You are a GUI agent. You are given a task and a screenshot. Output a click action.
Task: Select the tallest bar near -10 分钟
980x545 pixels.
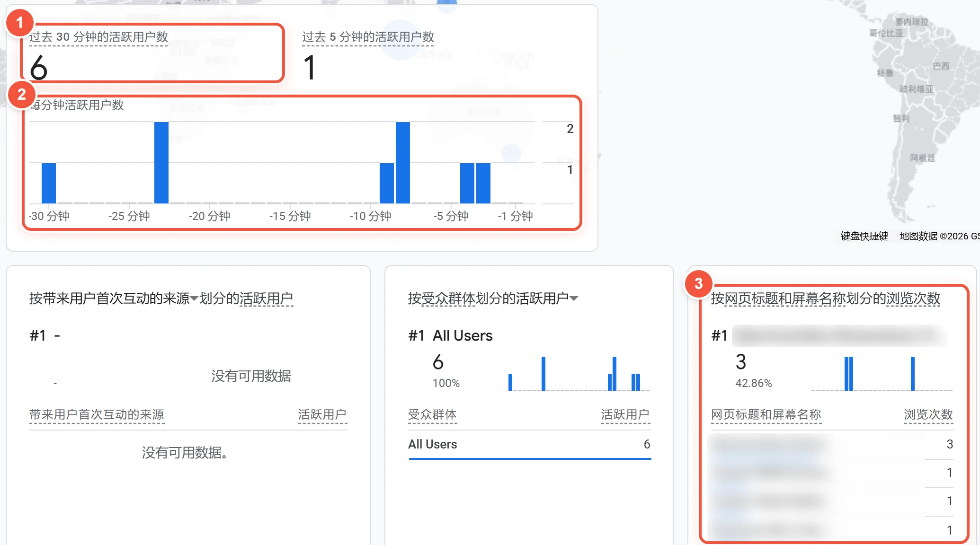(403, 163)
